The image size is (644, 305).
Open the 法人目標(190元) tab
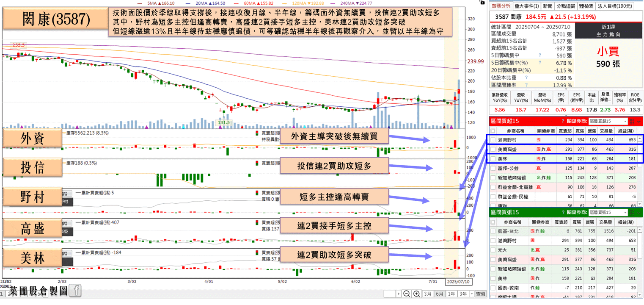(615, 6)
